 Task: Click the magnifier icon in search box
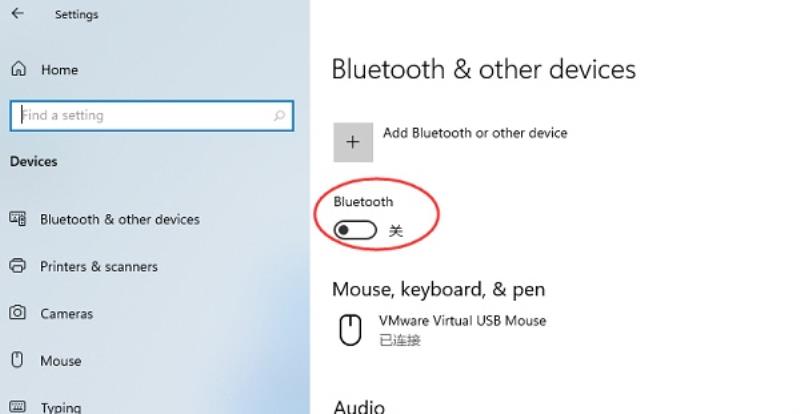tap(279, 116)
